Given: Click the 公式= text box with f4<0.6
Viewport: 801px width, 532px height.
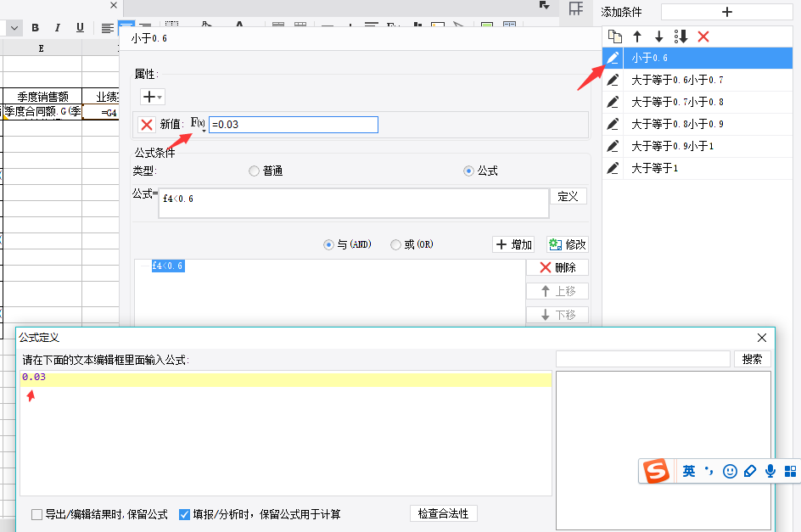Looking at the screenshot, I should click(354, 203).
